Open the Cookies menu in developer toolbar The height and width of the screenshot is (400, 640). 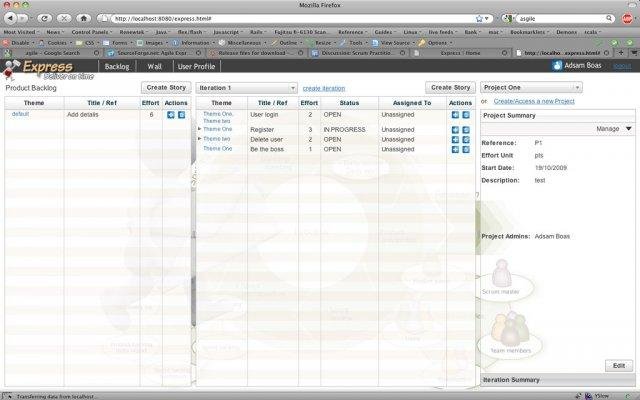pyautogui.click(x=55, y=42)
